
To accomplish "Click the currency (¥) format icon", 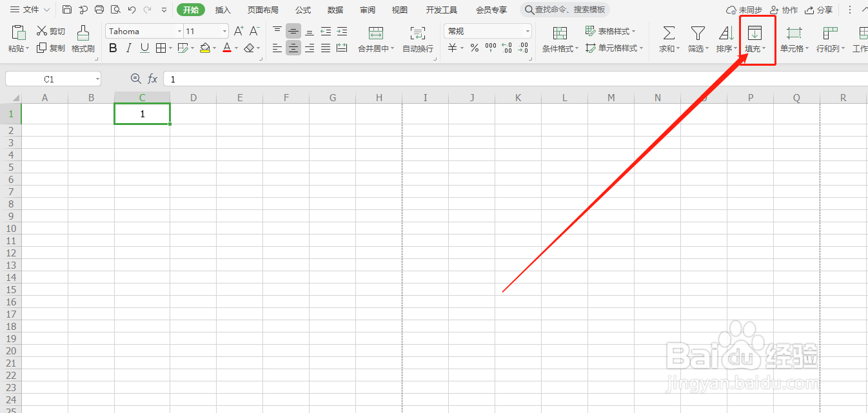I will click(x=453, y=48).
